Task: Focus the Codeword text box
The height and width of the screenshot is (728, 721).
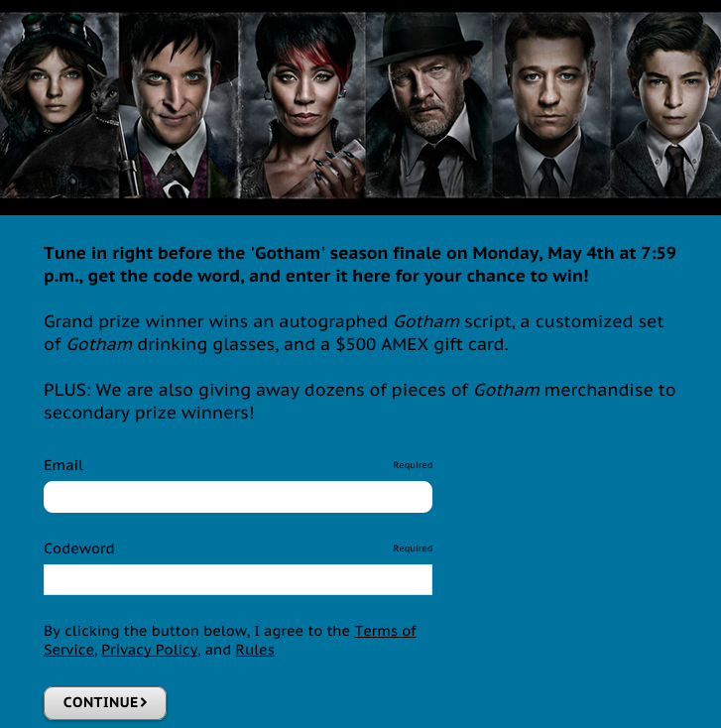Action: tap(238, 579)
